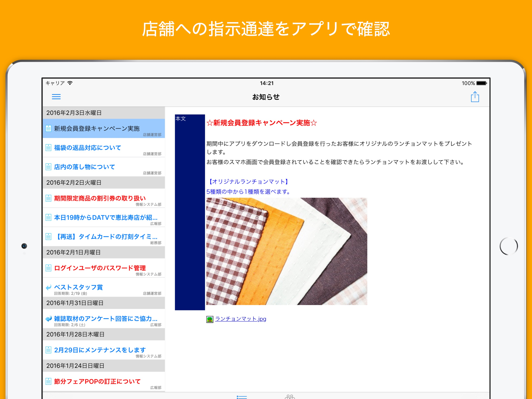Click 情報システム部 label under メンテナンス notice
532x399 pixels.
(x=148, y=356)
